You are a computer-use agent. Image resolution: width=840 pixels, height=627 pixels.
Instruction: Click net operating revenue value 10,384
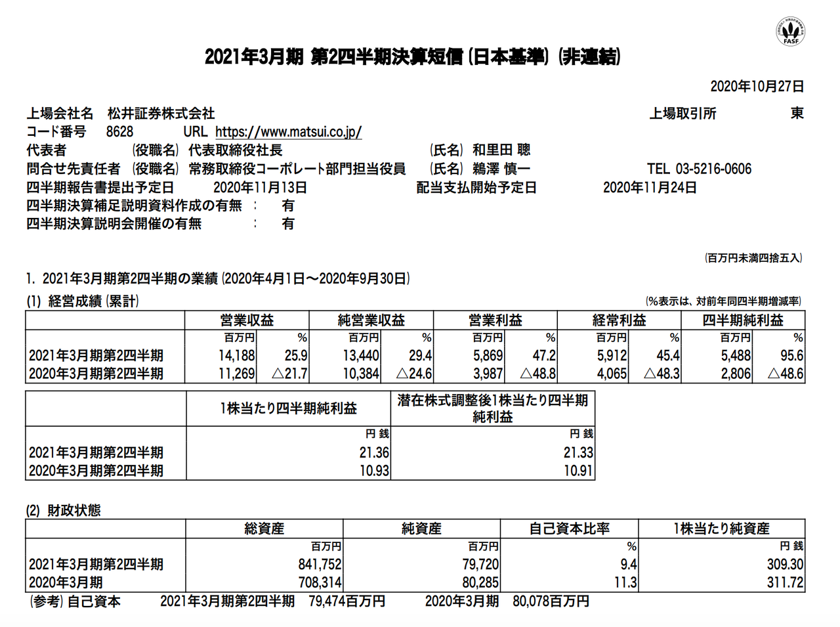[x=361, y=374]
